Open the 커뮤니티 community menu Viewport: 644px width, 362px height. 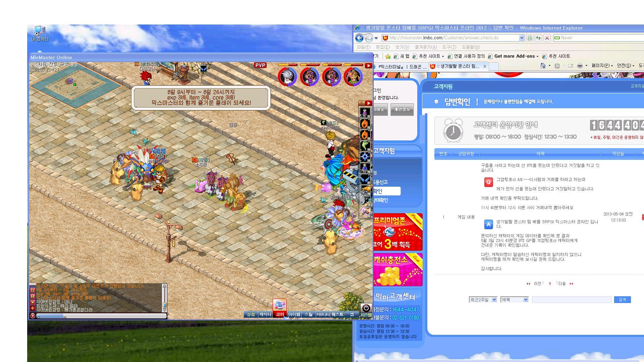323,314
